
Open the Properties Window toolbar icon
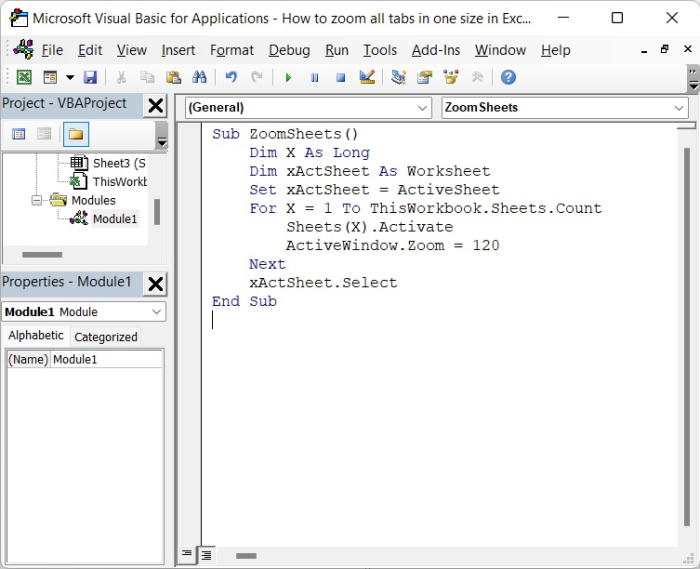(x=425, y=78)
